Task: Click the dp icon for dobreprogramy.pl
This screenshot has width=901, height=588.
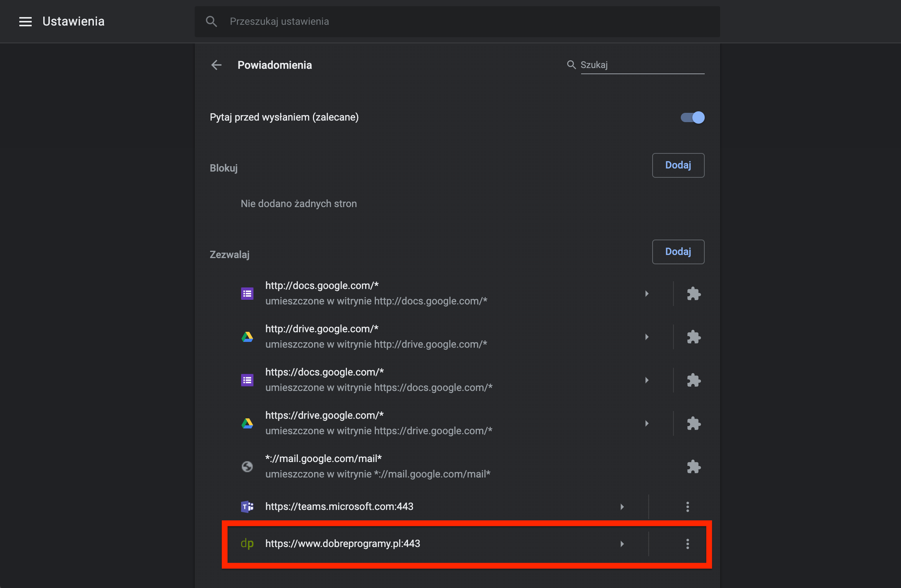Action: 247,543
